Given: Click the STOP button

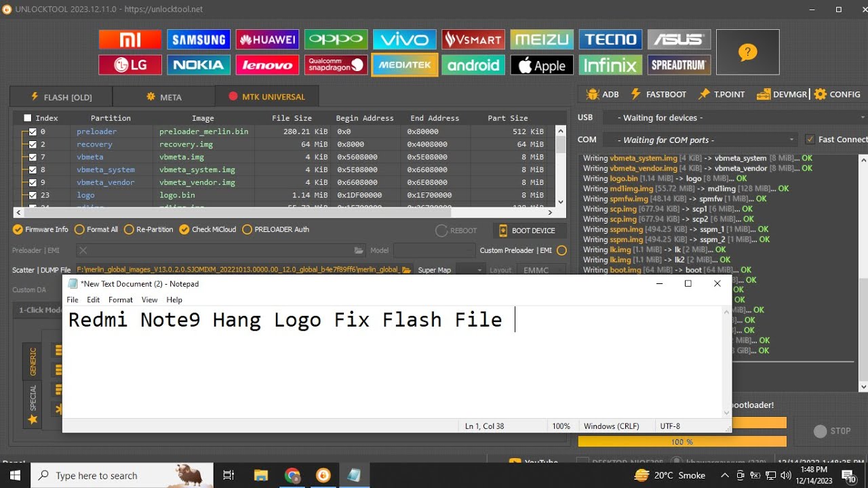Looking at the screenshot, I should click(x=832, y=430).
